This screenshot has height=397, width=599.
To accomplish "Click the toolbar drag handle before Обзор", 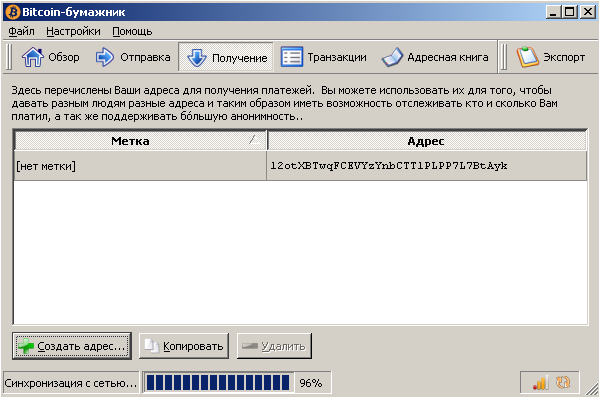I will [x=9, y=57].
